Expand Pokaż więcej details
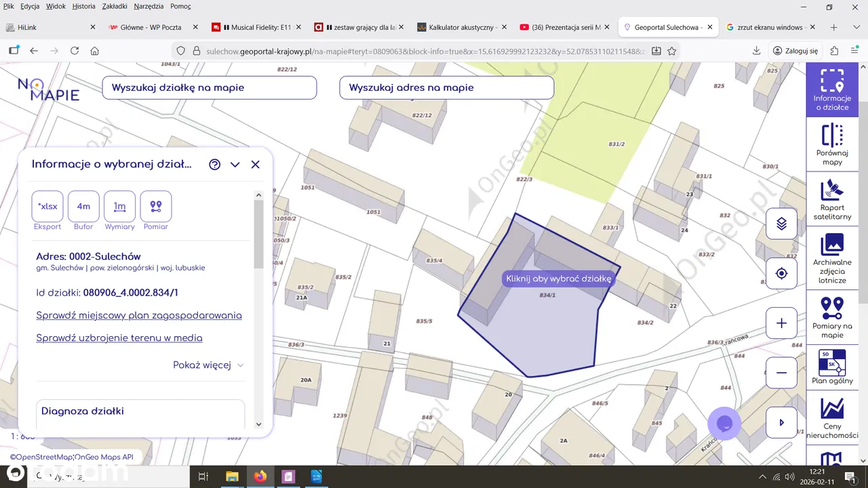 click(x=208, y=365)
